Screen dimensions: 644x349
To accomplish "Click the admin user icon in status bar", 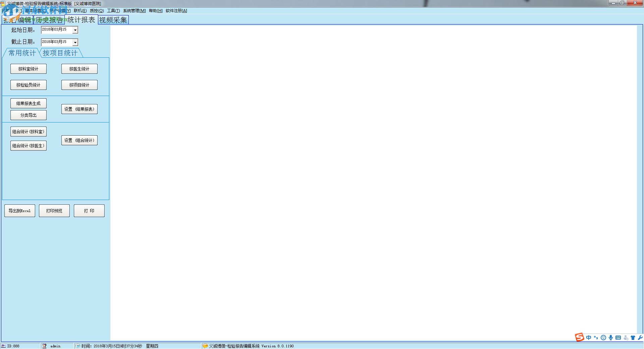I will 44,346.
